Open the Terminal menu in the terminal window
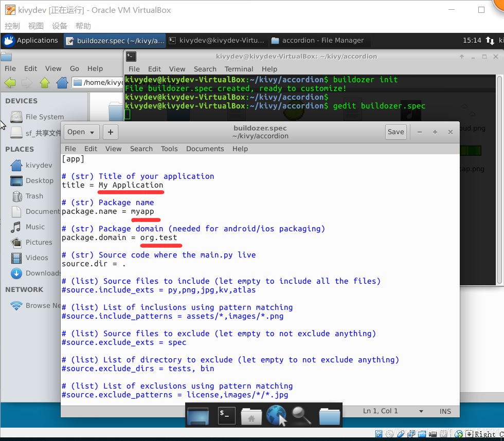 (239, 69)
